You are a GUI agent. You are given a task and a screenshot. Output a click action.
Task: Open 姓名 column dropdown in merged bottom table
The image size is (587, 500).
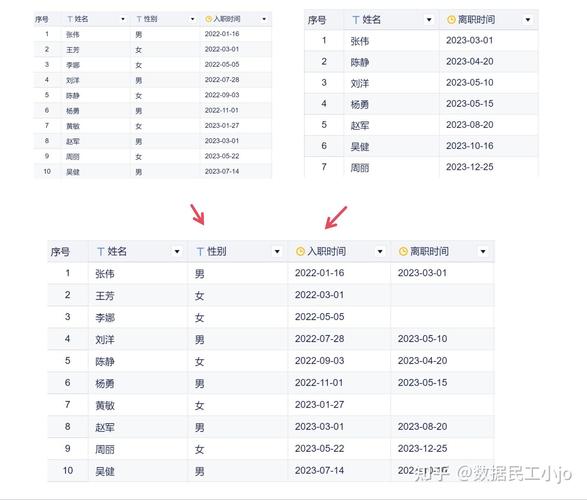click(x=177, y=251)
